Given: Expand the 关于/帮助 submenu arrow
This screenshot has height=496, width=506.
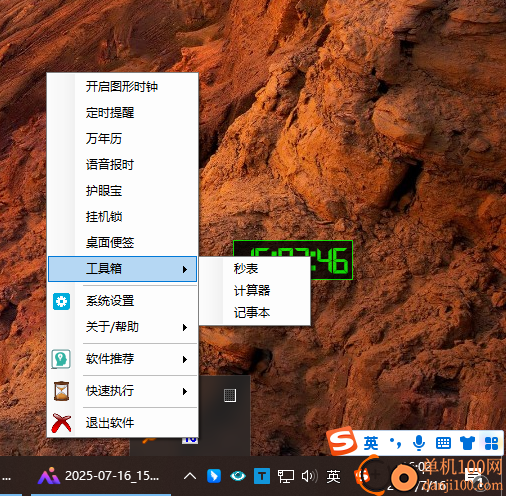Looking at the screenshot, I should pyautogui.click(x=185, y=327).
